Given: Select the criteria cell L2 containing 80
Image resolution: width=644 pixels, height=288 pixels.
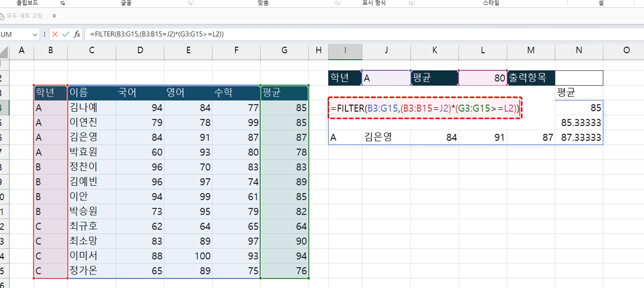Looking at the screenshot, I should click(483, 78).
